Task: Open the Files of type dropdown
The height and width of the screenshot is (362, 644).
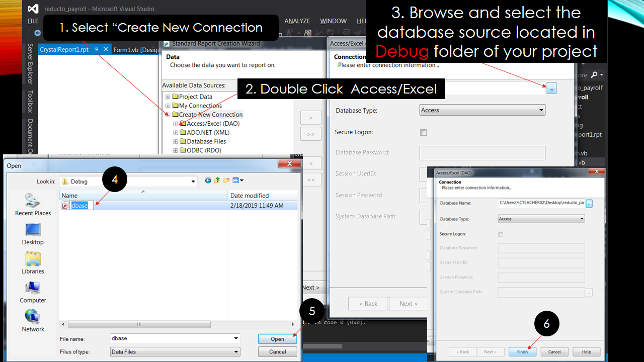Action: pyautogui.click(x=237, y=351)
